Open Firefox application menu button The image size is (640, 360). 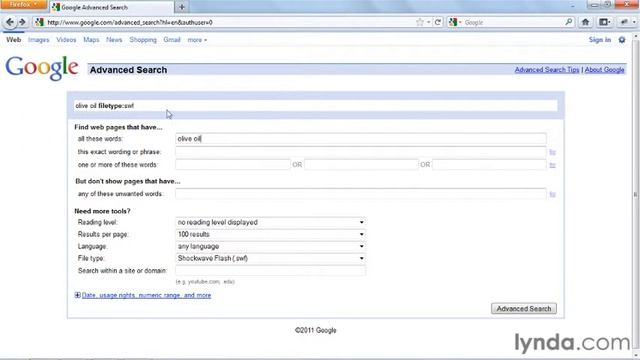pyautogui.click(x=23, y=4)
